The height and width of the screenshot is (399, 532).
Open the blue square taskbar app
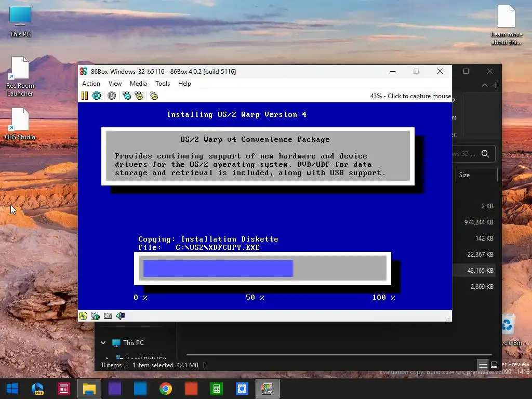tap(140, 389)
